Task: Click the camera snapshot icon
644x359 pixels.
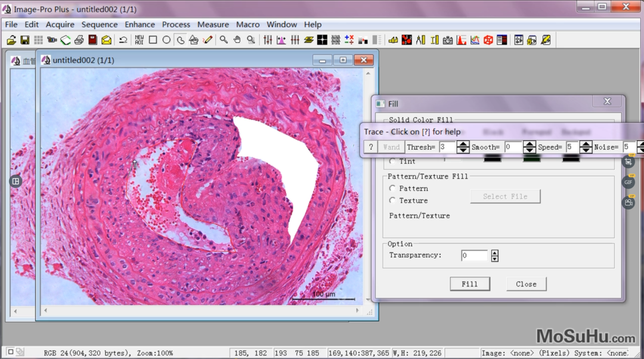Action: 448,40
